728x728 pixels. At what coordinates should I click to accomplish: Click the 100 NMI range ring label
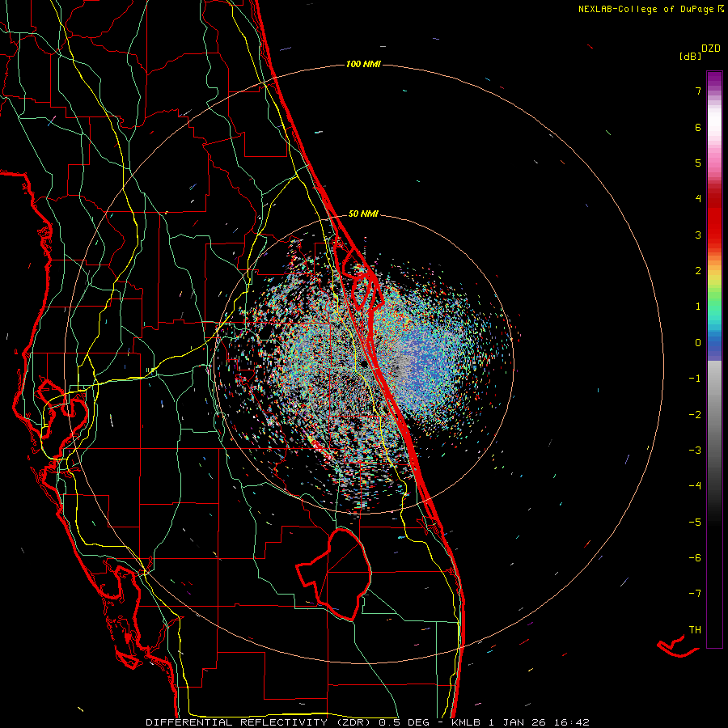tap(363, 64)
